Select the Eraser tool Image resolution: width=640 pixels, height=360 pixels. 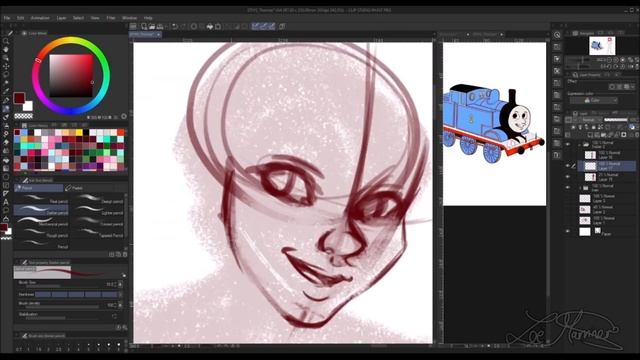[6, 143]
